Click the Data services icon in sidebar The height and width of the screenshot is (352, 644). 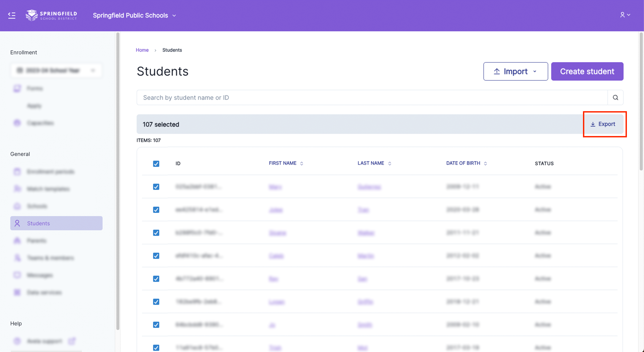point(17,292)
